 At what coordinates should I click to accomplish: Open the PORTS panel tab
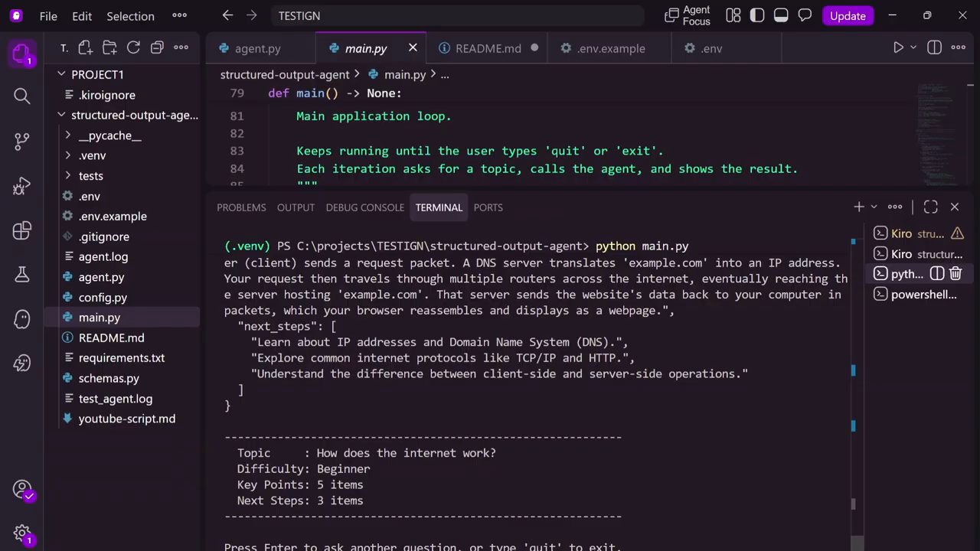tap(488, 207)
